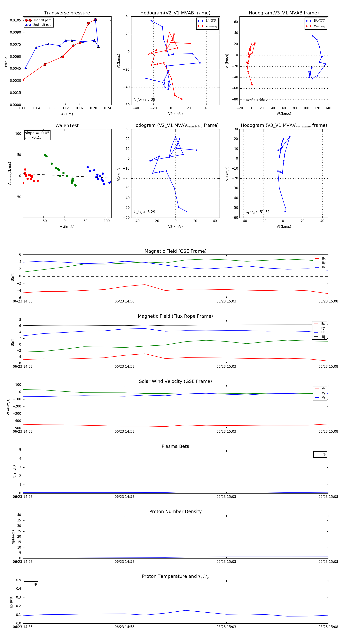Click the 'Plasma Beta' plot title
This screenshot has width=351, height=644.
click(x=175, y=447)
